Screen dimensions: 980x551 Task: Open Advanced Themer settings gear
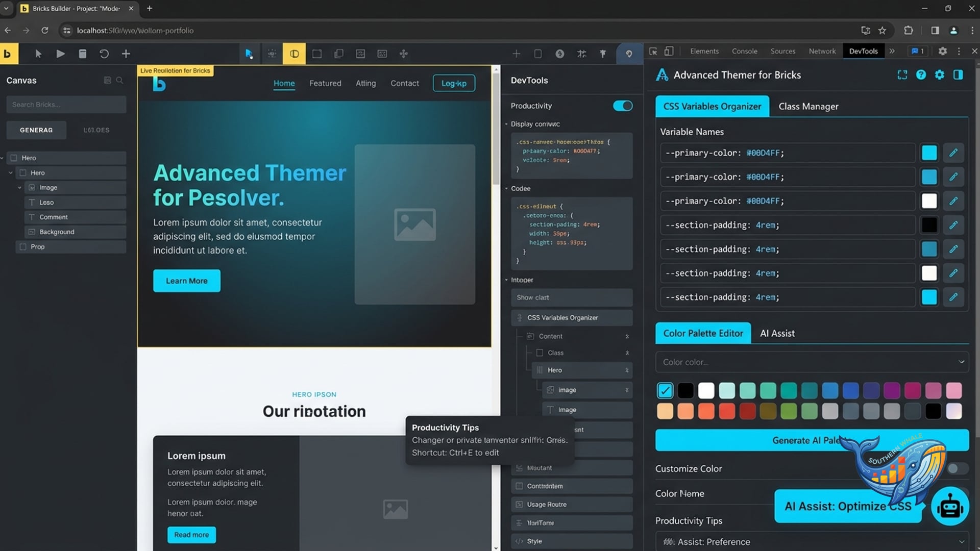coord(940,75)
